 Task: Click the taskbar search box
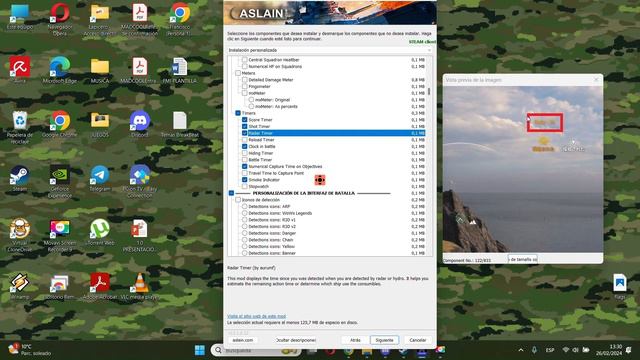pyautogui.click(x=256, y=350)
